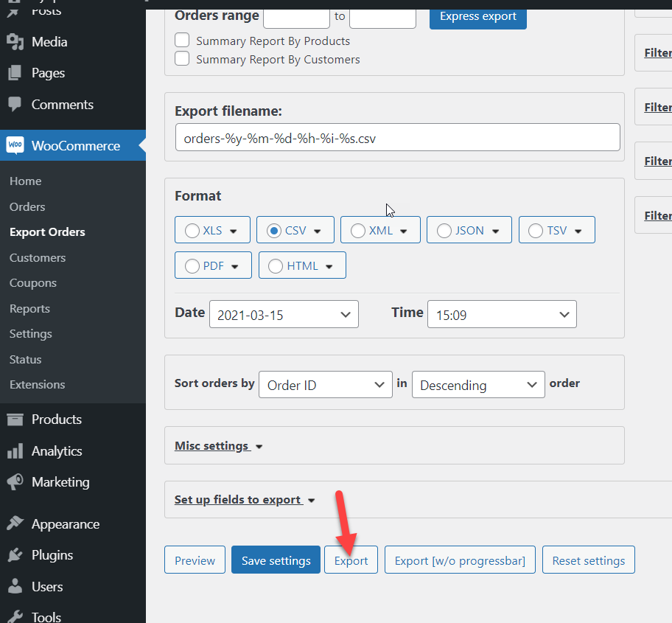Click the Comments bubble icon
672x623 pixels.
pyautogui.click(x=15, y=104)
